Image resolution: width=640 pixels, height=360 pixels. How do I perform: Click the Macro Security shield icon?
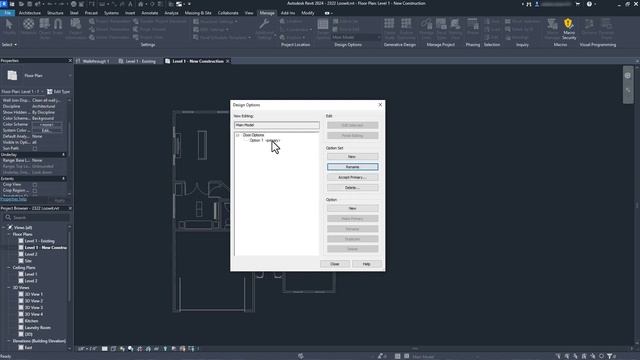coord(568,24)
